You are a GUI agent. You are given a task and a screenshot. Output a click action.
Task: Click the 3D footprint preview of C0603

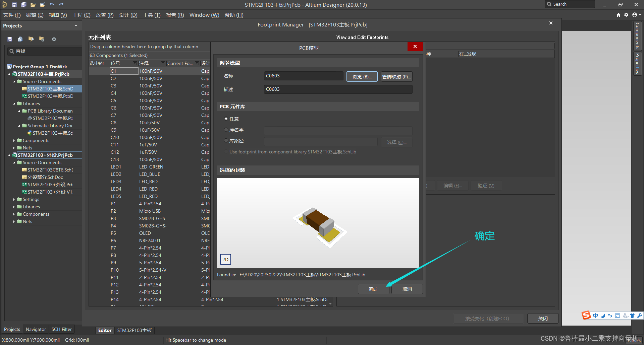click(318, 223)
